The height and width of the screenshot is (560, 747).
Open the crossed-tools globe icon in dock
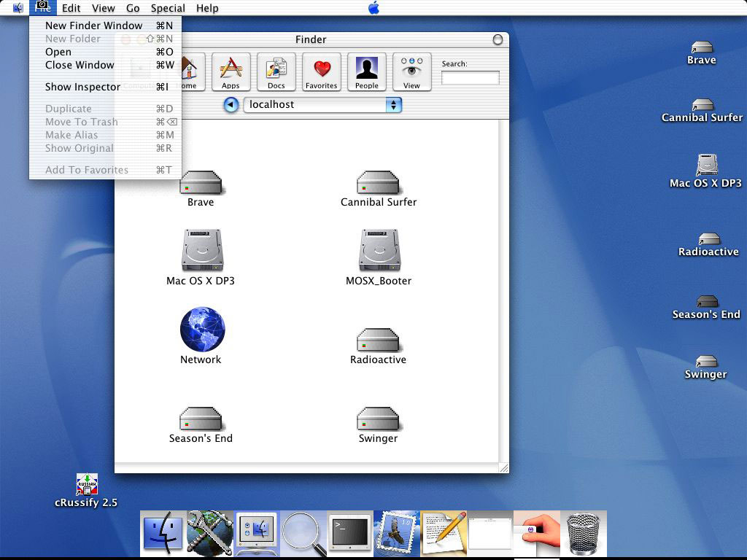pyautogui.click(x=209, y=533)
